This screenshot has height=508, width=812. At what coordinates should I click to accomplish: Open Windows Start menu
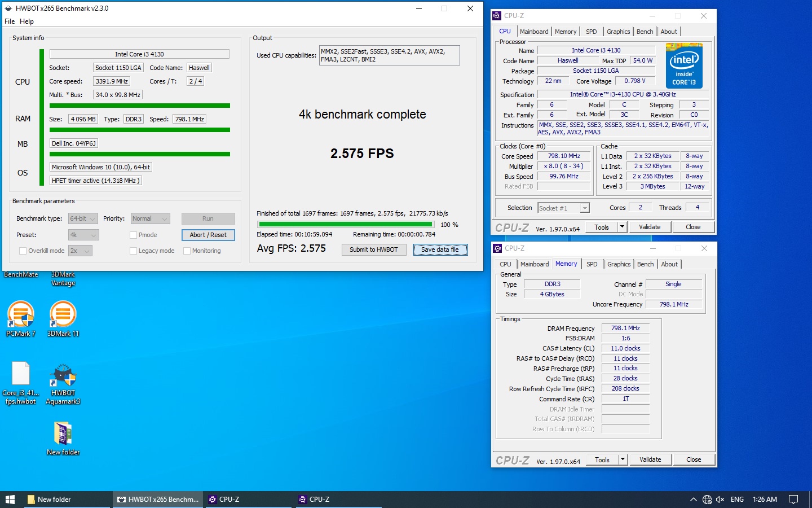(x=10, y=500)
